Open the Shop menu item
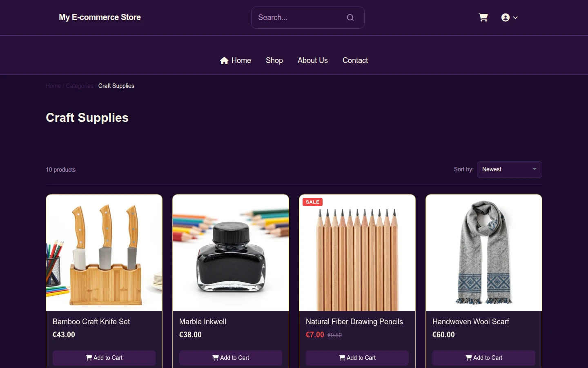 [x=274, y=61]
